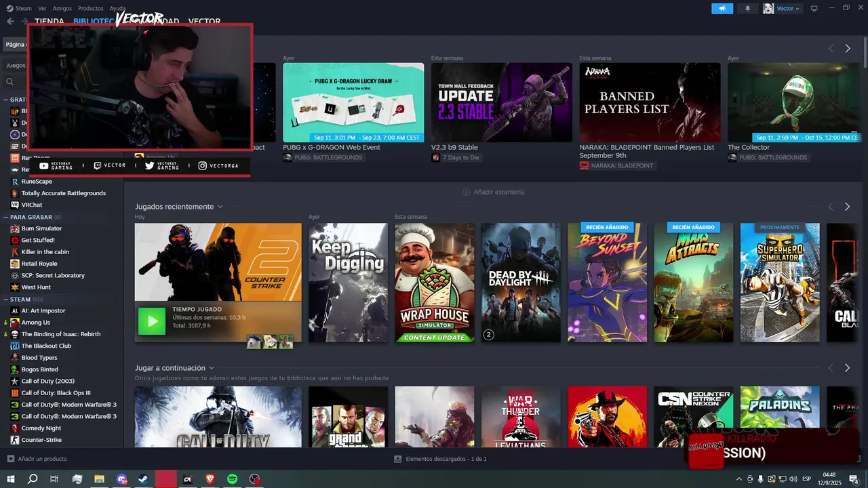The width and height of the screenshot is (868, 488).
Task: Click the VRChat game icon
Action: [x=15, y=205]
